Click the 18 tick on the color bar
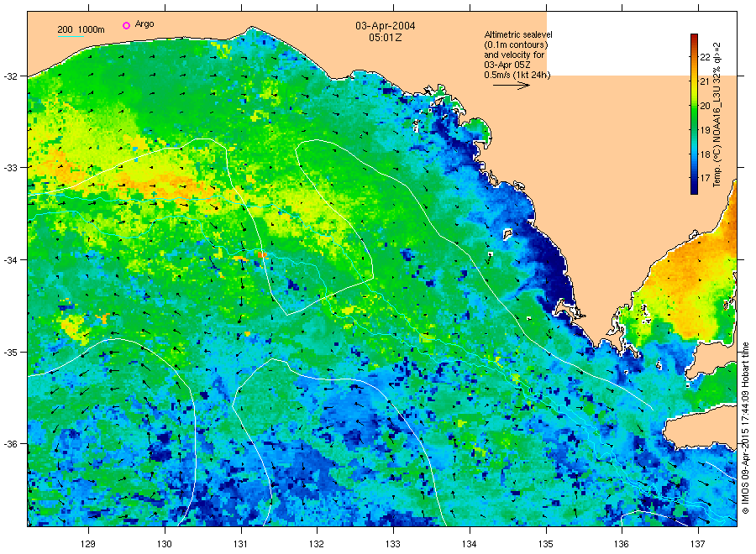The width and height of the screenshot is (756, 554). (x=705, y=154)
